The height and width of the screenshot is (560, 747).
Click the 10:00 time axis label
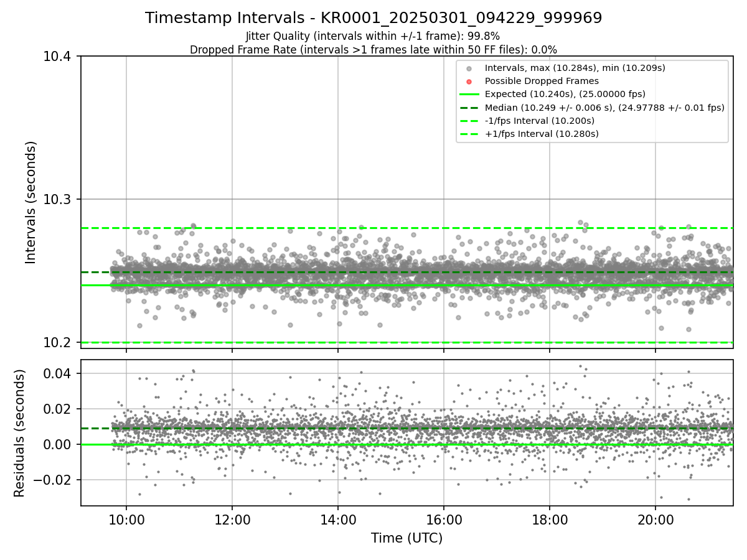[126, 519]
